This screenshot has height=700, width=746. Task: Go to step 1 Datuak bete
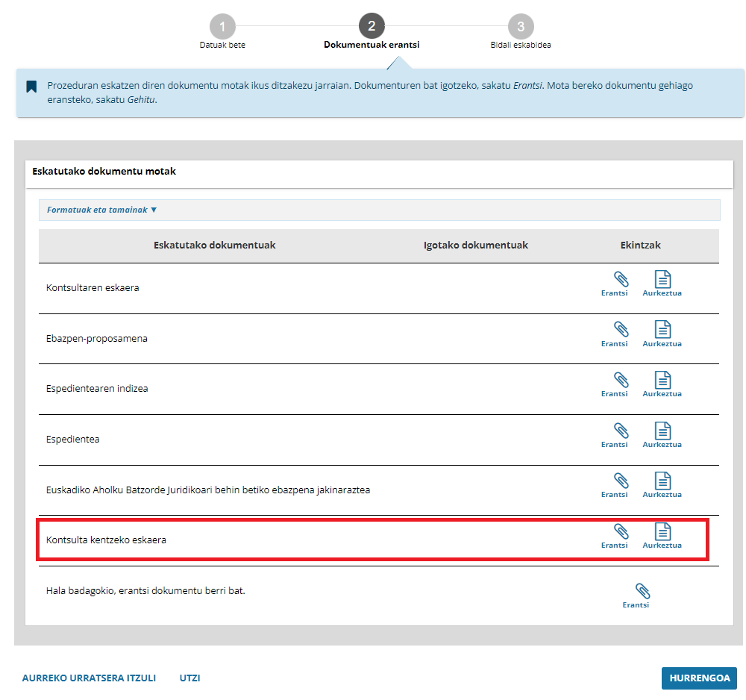tap(222, 28)
